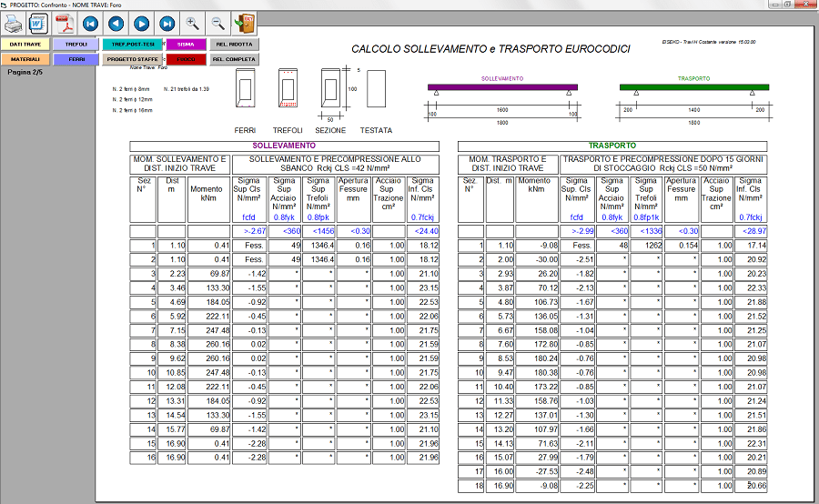
Task: Click the SOLLEVAMENTO table heading
Action: click(x=284, y=146)
